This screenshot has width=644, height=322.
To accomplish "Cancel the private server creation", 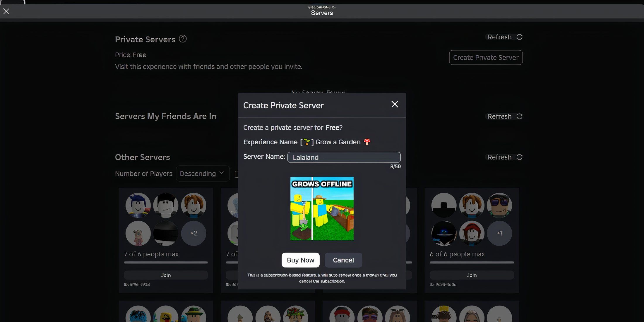I will point(343,260).
